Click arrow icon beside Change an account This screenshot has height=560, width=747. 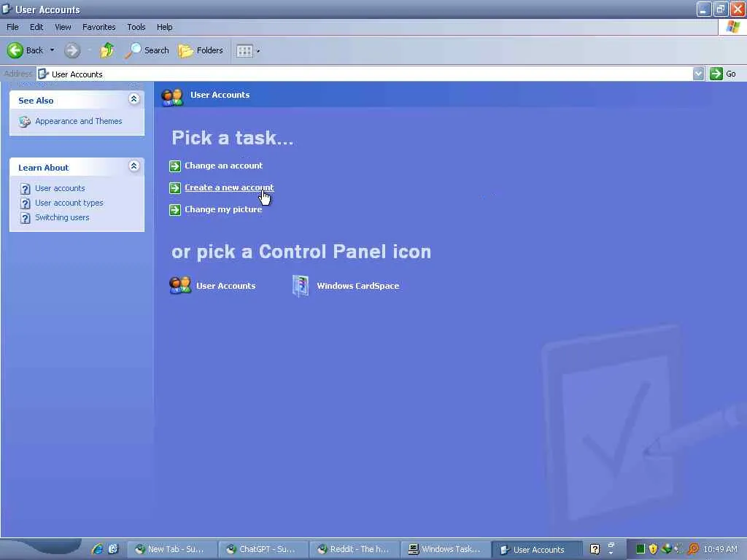tap(175, 166)
